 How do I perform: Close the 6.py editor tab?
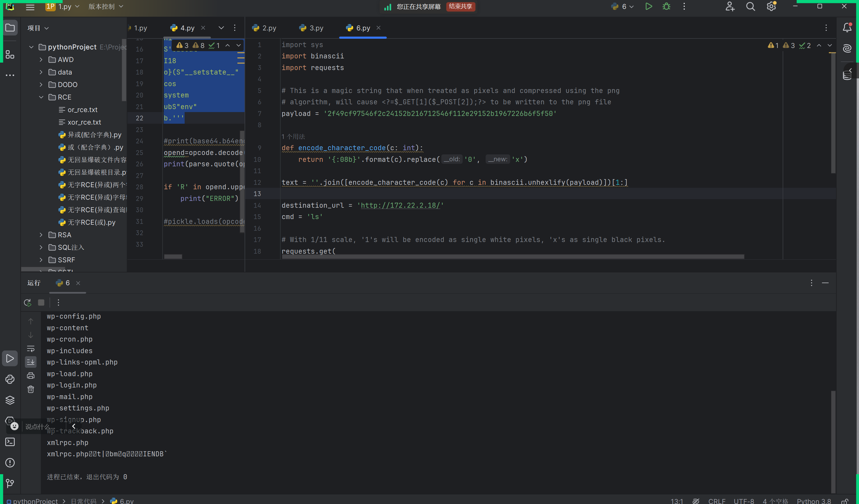378,28
